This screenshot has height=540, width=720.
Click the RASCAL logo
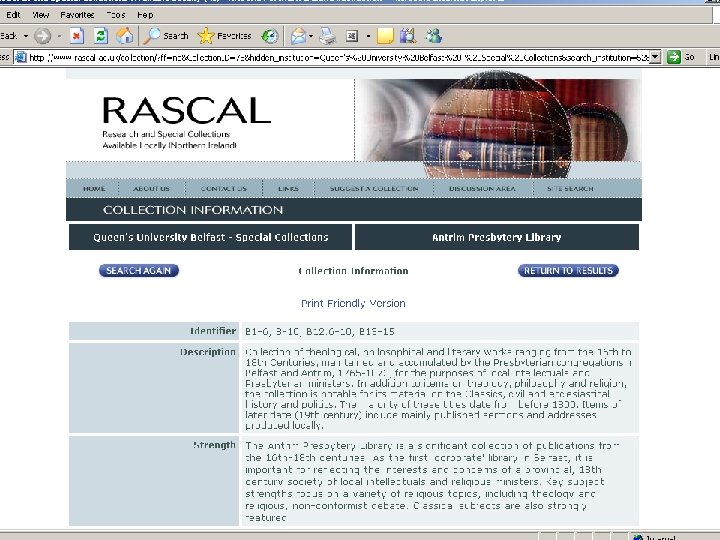[x=186, y=111]
